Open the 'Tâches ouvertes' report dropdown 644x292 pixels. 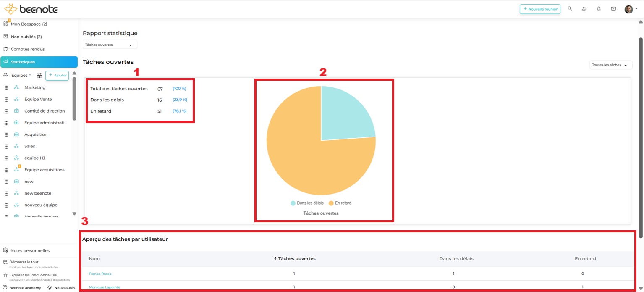(110, 45)
